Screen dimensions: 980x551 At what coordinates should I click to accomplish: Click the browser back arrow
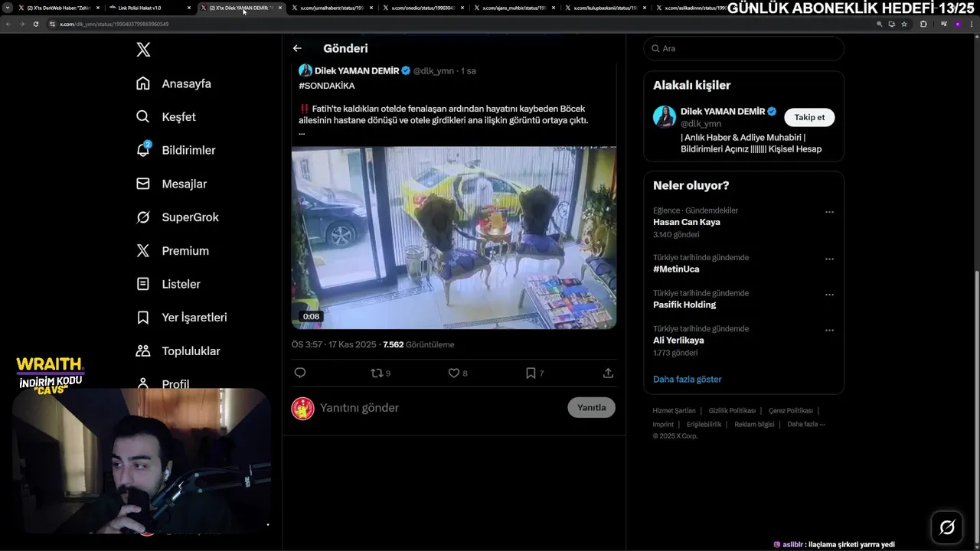pyautogui.click(x=8, y=24)
